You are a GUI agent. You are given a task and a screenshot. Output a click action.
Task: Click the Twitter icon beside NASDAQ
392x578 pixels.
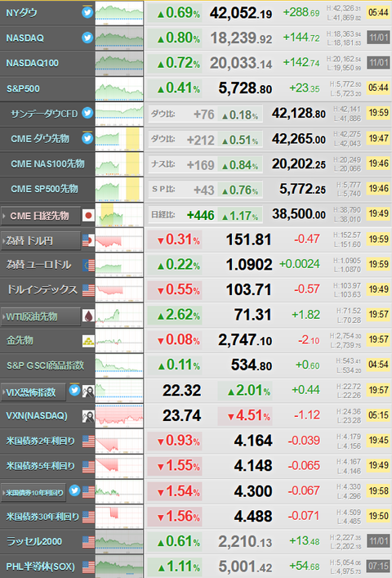tap(87, 38)
